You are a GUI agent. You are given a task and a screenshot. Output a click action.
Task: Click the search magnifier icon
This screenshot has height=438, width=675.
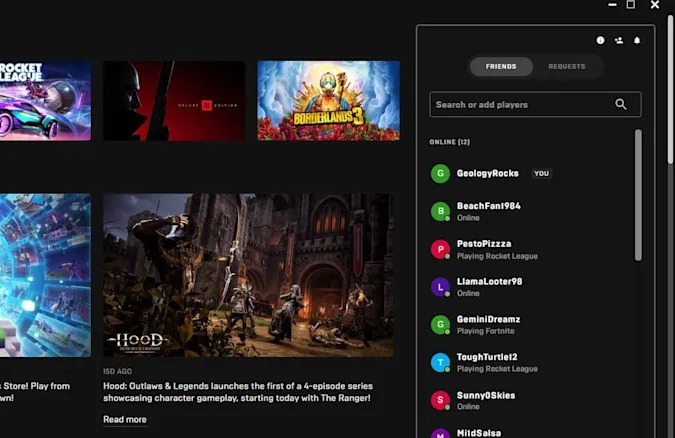(621, 104)
